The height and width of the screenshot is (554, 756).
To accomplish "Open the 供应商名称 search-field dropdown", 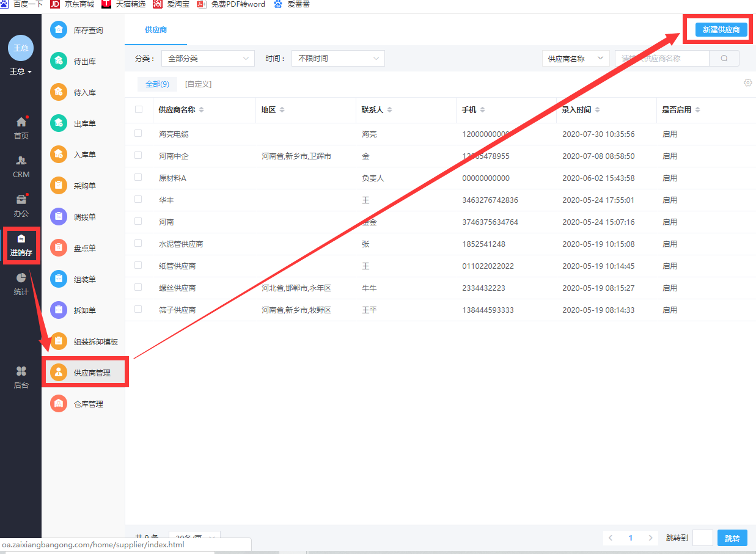I will point(576,59).
